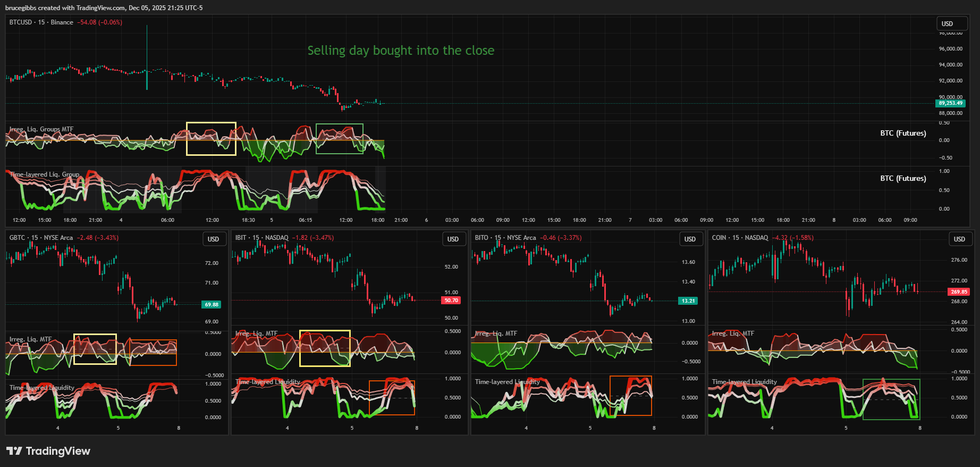Click the yellow highlight box in BTC indicator pane

tap(211, 123)
